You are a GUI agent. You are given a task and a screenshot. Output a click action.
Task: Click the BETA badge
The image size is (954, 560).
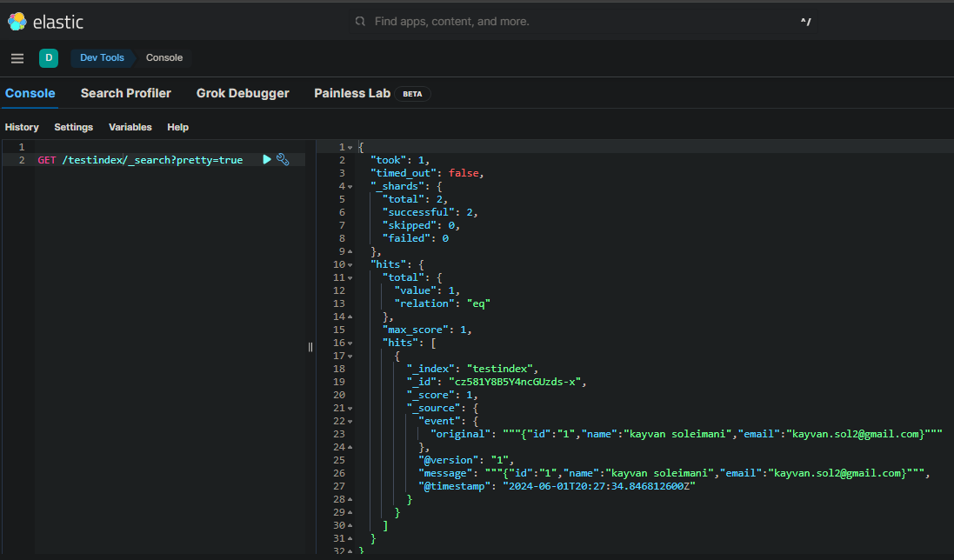click(412, 94)
